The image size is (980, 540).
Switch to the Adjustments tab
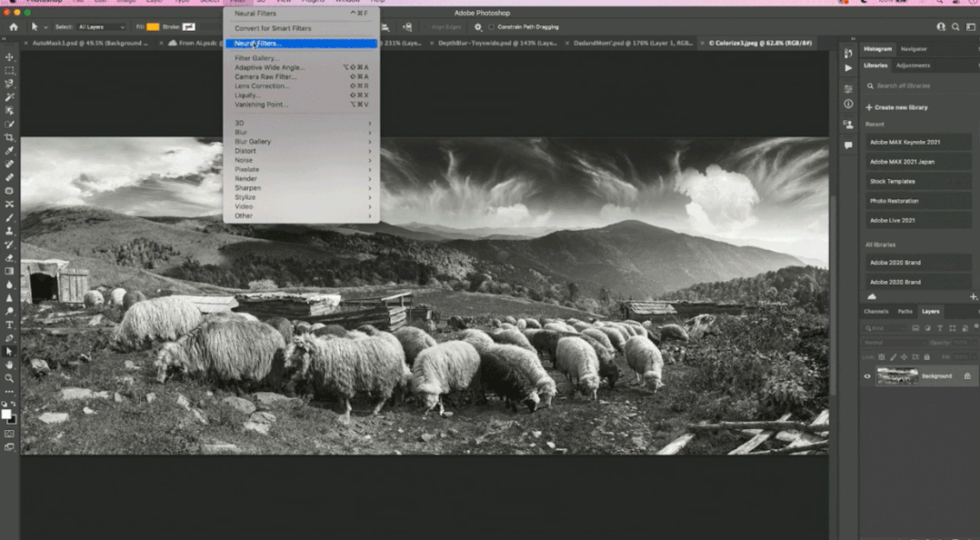coord(913,65)
